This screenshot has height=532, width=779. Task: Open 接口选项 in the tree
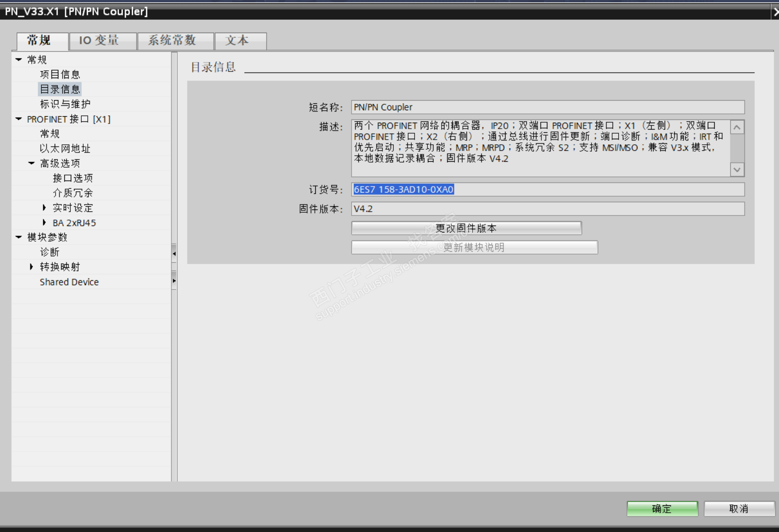pyautogui.click(x=73, y=178)
